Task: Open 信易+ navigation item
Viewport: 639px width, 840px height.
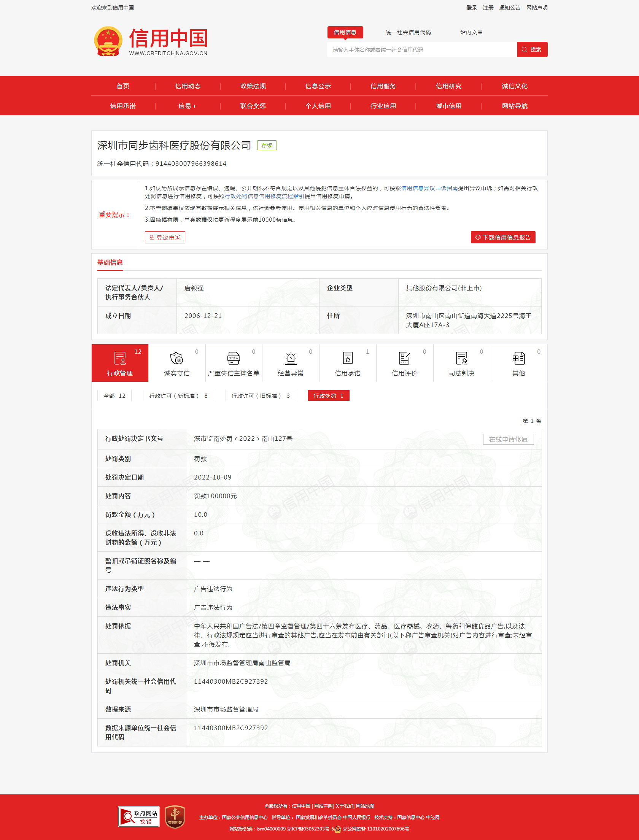Action: (188, 106)
